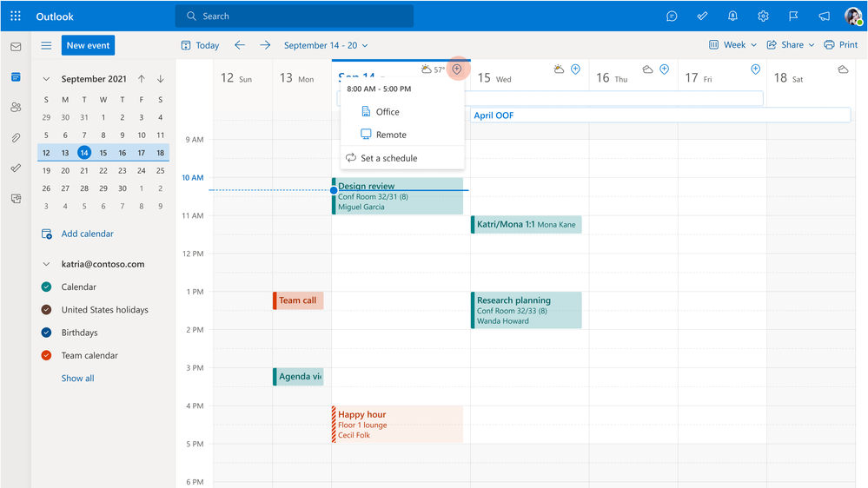Open the settings gear
868x488 pixels.
pyautogui.click(x=763, y=16)
